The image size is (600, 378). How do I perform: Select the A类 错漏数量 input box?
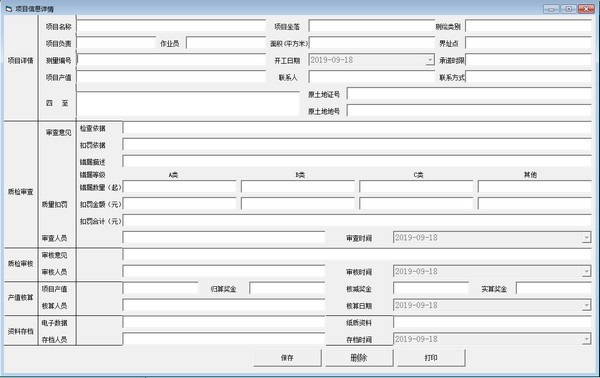click(x=179, y=187)
